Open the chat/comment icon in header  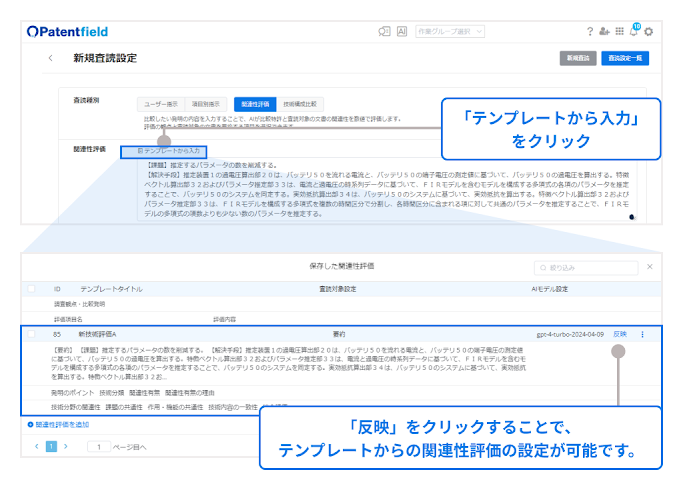point(384,32)
